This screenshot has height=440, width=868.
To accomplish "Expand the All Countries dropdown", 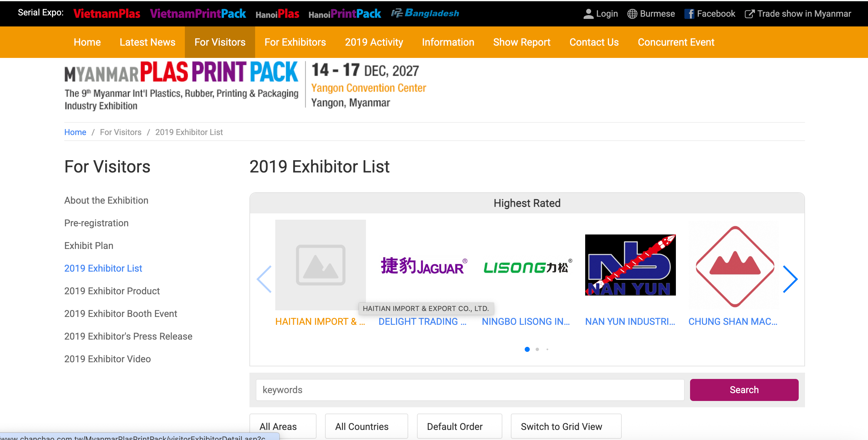I will click(x=366, y=426).
